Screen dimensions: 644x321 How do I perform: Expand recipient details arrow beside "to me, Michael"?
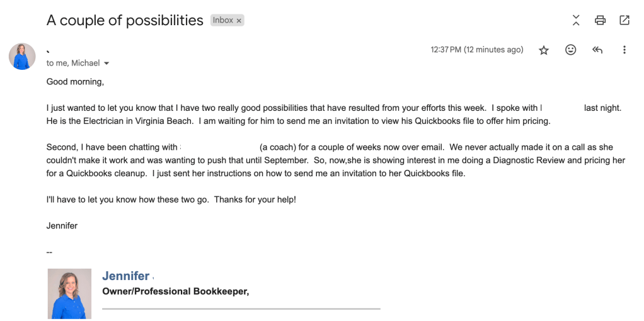106,64
